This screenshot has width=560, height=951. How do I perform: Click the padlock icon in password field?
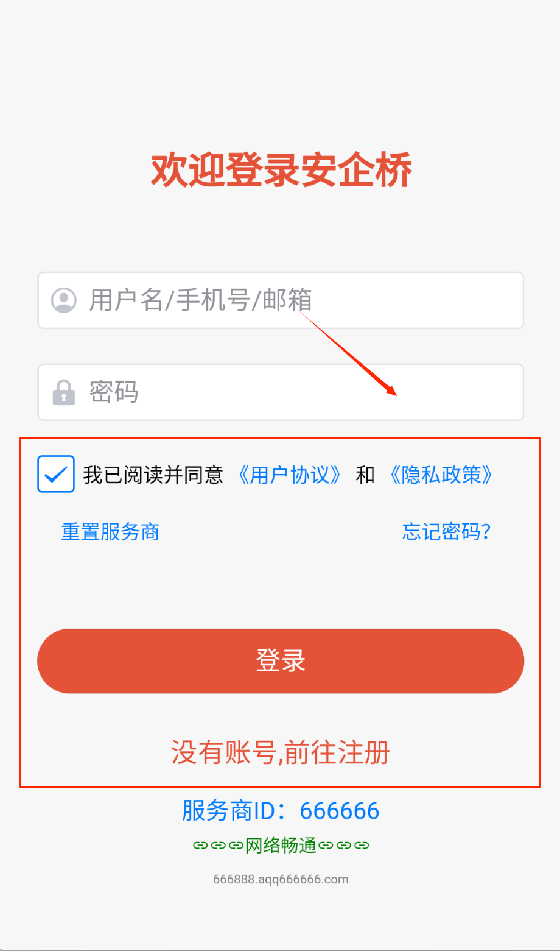click(x=64, y=392)
